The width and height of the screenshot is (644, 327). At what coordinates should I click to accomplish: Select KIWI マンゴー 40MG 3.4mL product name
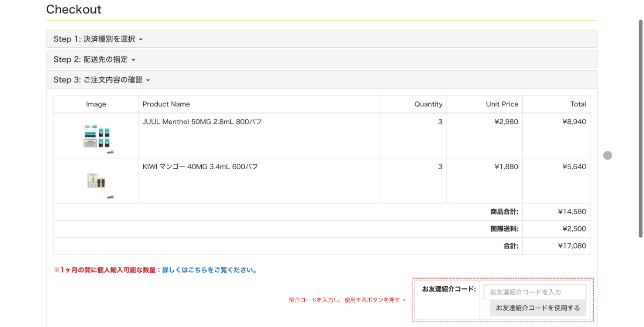click(200, 167)
